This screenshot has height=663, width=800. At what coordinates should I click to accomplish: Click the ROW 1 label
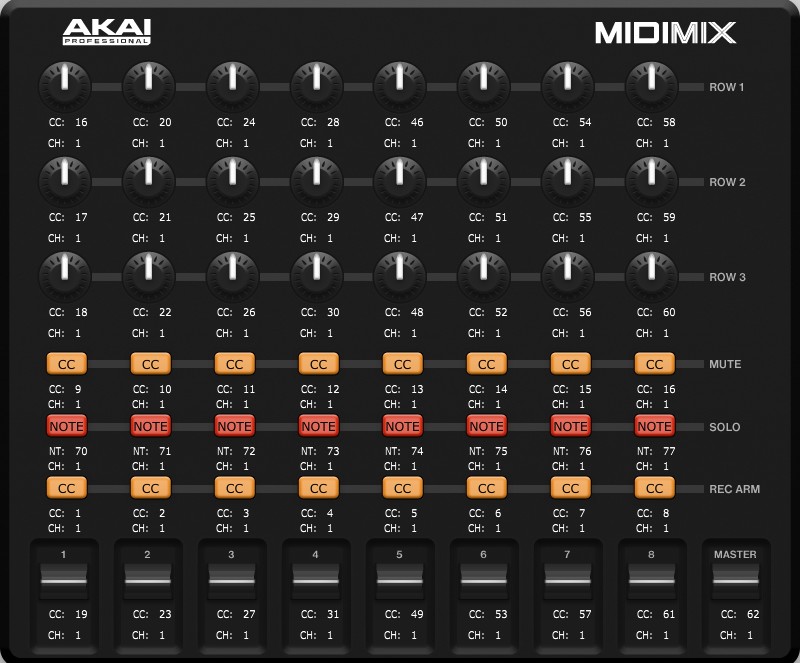(x=727, y=87)
